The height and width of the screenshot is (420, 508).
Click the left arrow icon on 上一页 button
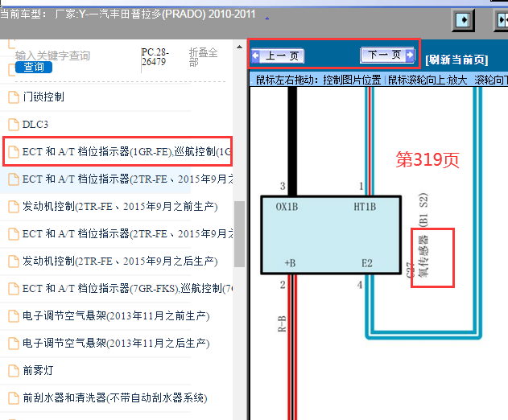256,56
